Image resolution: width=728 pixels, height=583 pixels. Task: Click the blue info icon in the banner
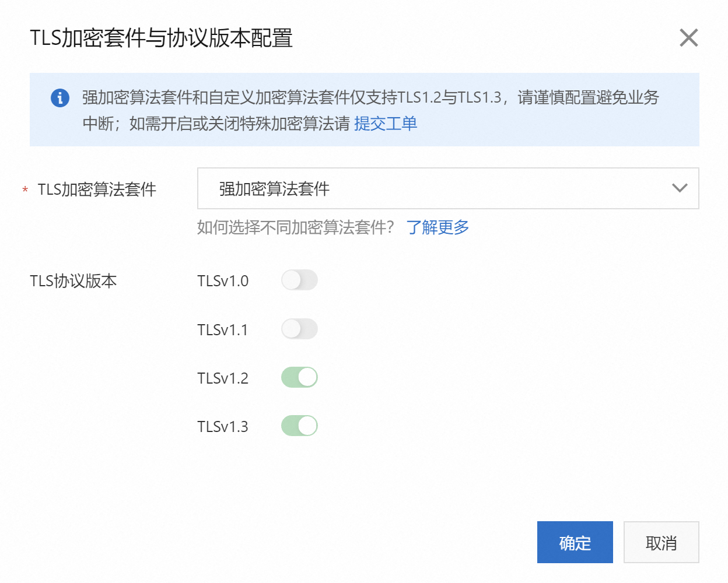pyautogui.click(x=60, y=98)
